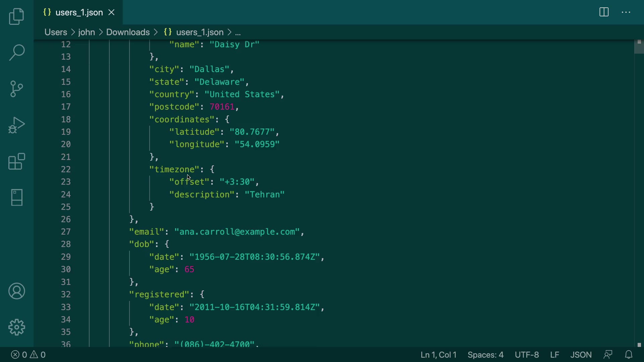Image resolution: width=644 pixels, height=362 pixels.
Task: Change the LF end-of-line sequence
Action: point(554,355)
